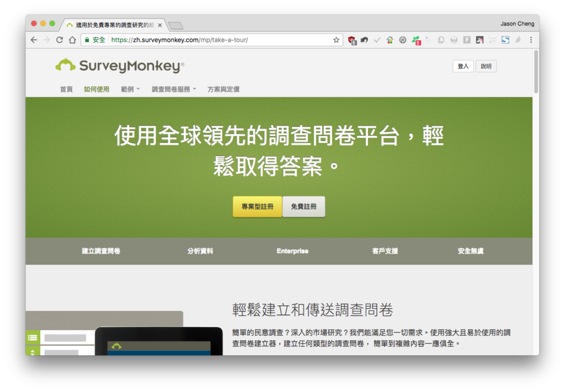Open a new tab with the blank tab button
Viewport: 565px width, 392px height.
pyautogui.click(x=176, y=25)
